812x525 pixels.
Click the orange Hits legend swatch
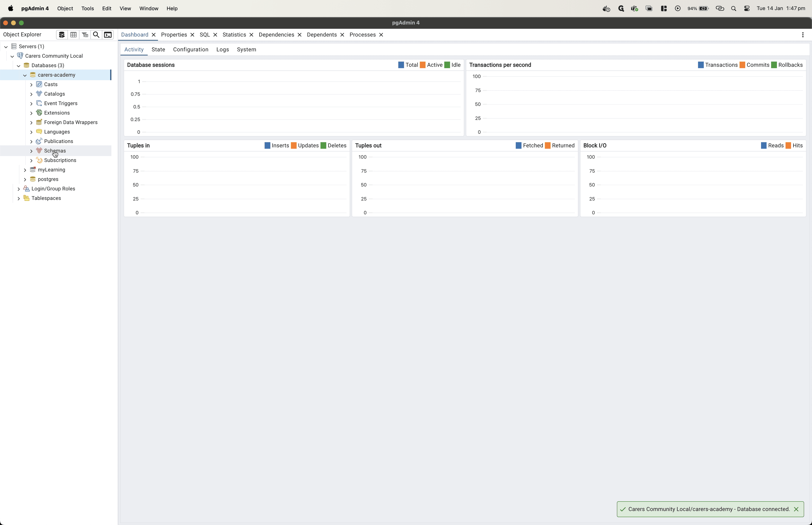tap(788, 146)
